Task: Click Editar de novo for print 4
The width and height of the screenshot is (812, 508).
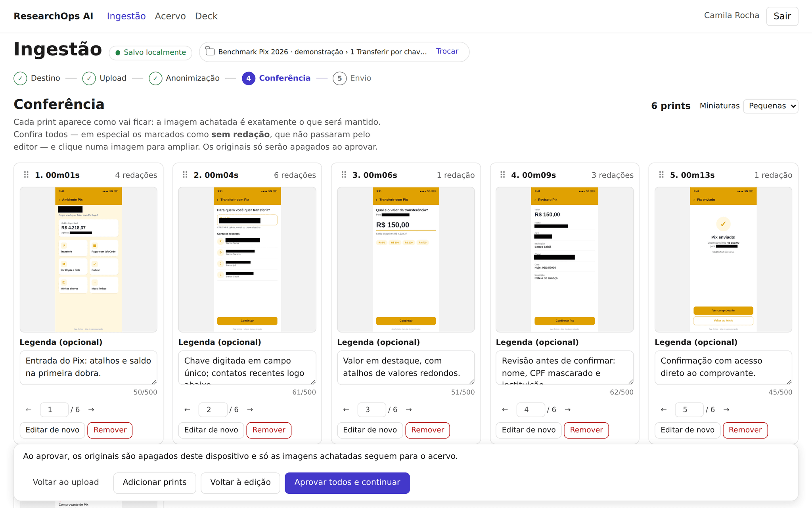Action: 529,430
